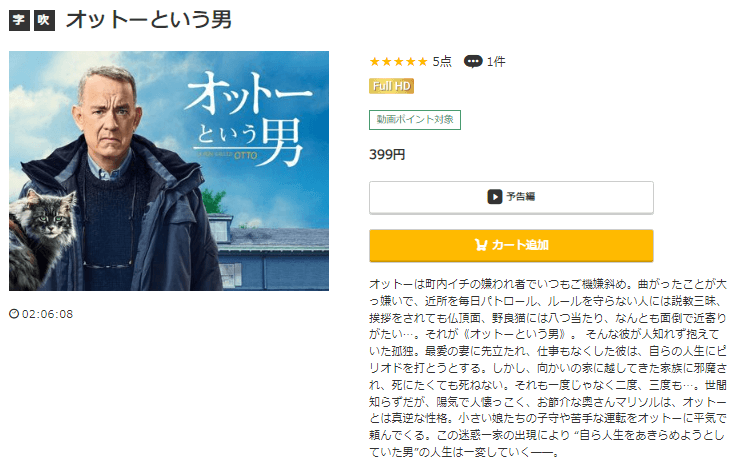Open the オットーという男 poster thumbnail
Image resolution: width=735 pixels, height=468 pixels.
169,171
